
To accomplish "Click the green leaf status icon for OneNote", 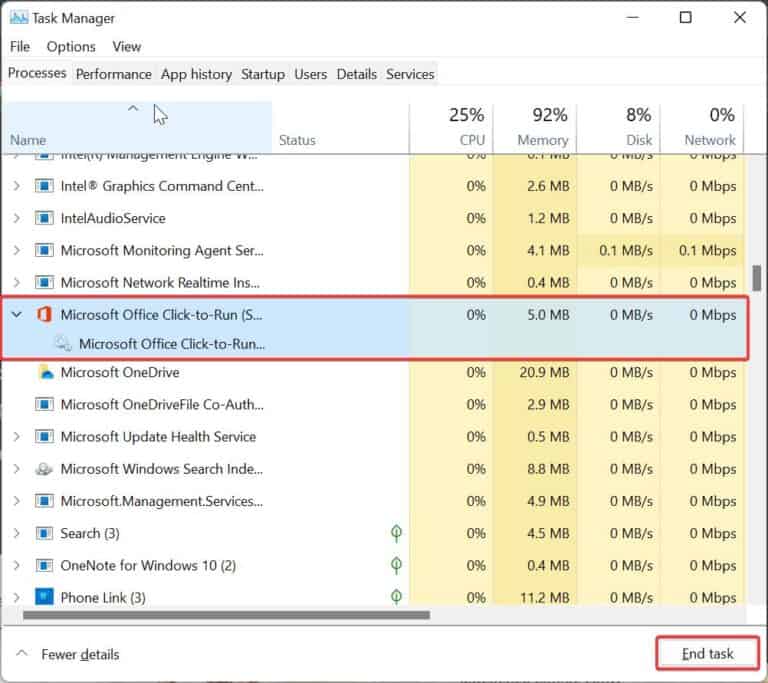I will click(x=396, y=565).
